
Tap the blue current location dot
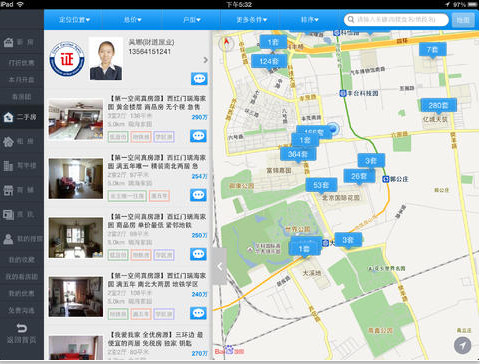tap(332, 128)
